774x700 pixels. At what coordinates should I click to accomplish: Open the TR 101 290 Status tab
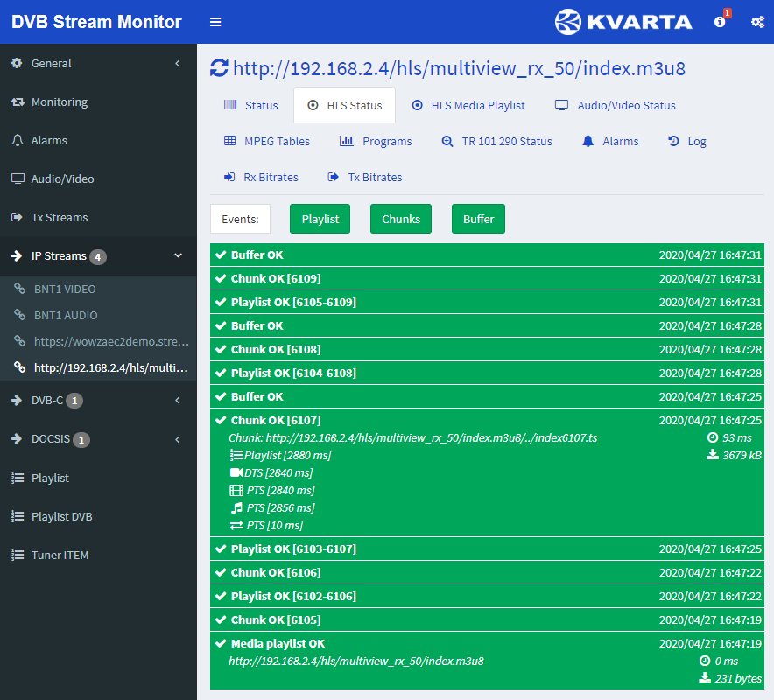[497, 142]
